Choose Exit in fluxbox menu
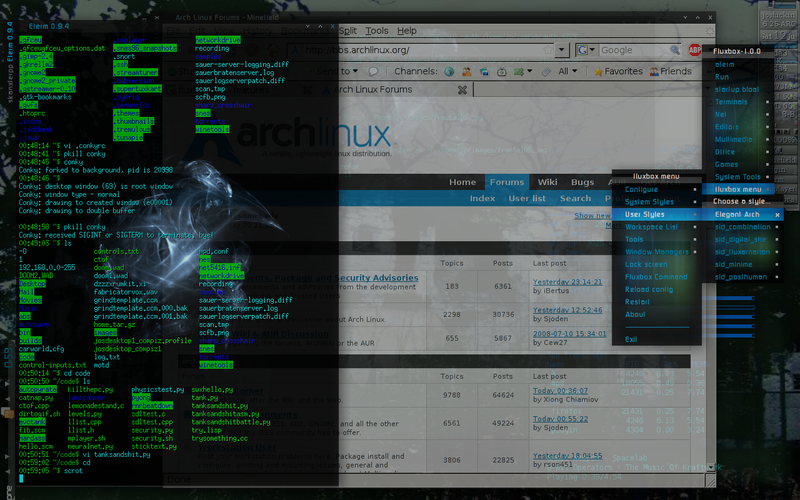Screen dimensions: 800x500 click(656, 339)
